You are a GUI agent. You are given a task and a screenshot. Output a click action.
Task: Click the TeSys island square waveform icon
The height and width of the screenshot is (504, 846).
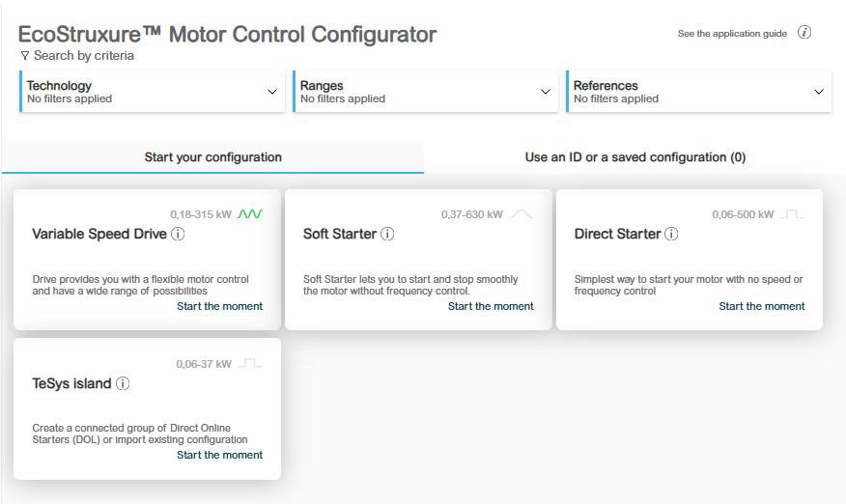click(250, 364)
